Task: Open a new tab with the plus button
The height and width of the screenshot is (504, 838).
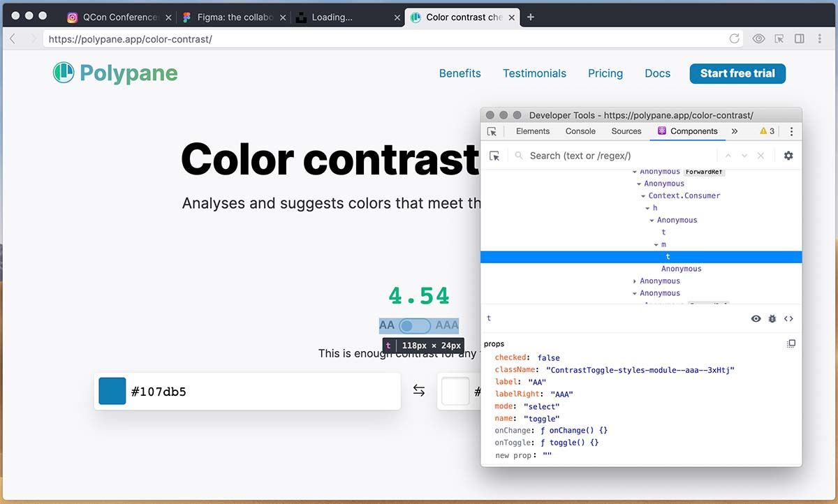Action: pyautogui.click(x=531, y=17)
